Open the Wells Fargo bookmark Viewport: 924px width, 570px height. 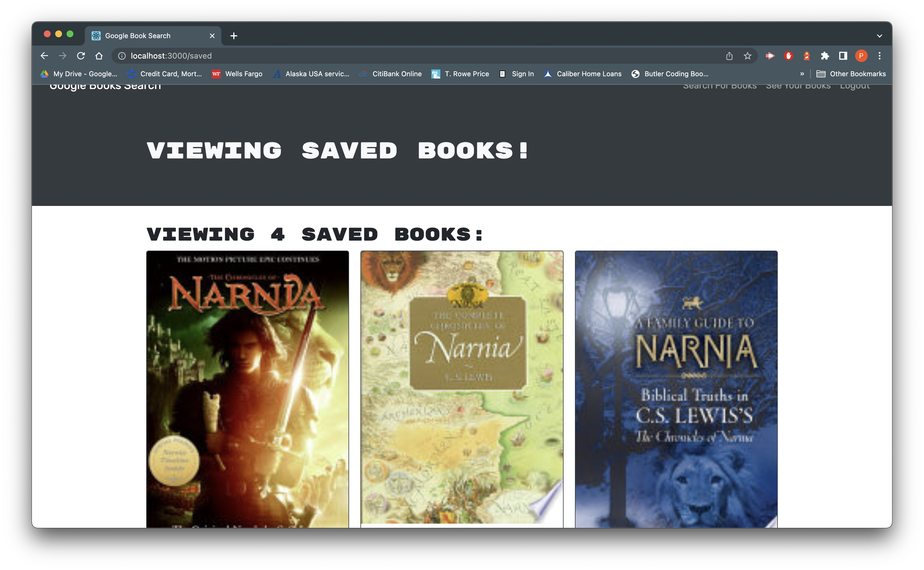coord(237,74)
